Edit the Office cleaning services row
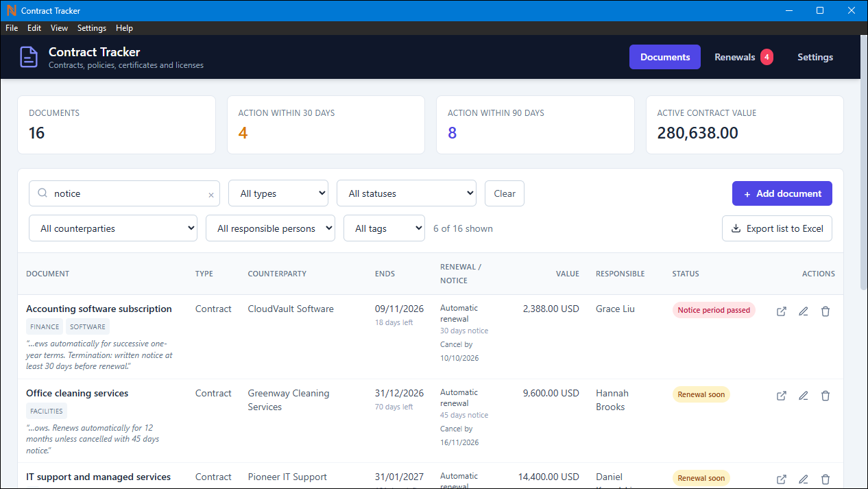This screenshot has height=489, width=868. click(x=804, y=396)
